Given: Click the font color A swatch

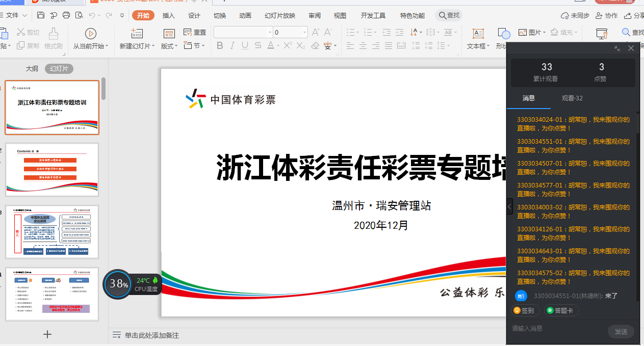Looking at the screenshot, I should pyautogui.click(x=271, y=45).
